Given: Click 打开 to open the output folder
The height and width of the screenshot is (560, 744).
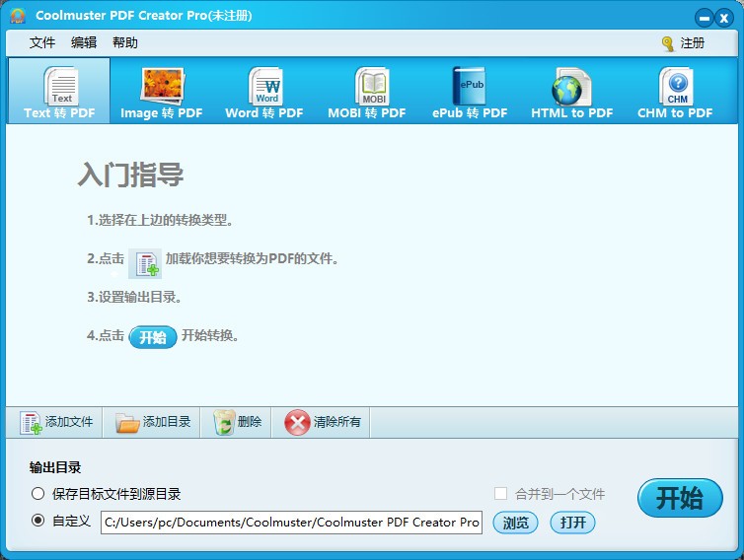Looking at the screenshot, I should tap(572, 523).
